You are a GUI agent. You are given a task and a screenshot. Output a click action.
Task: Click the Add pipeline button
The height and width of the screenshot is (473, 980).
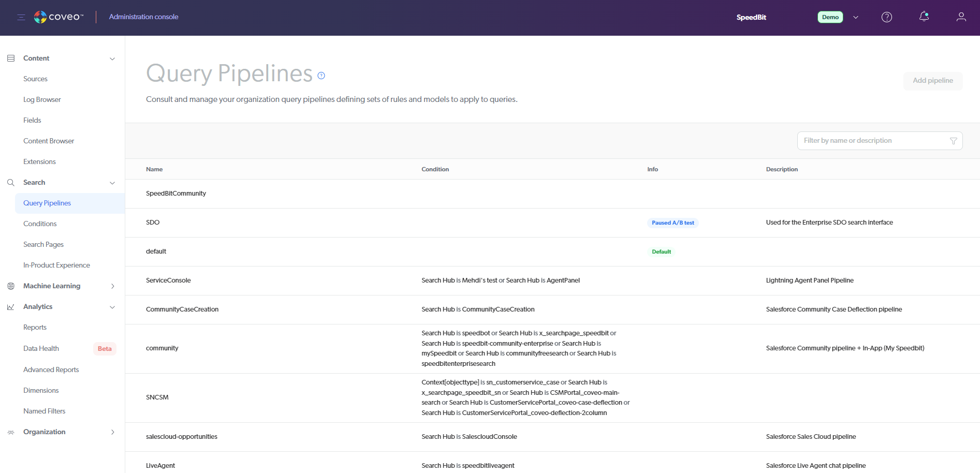pos(933,81)
